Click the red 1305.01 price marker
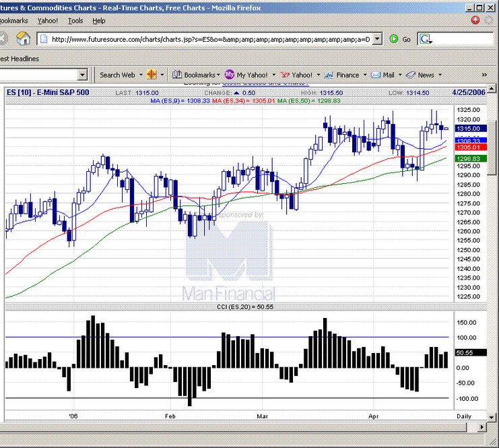The width and height of the screenshot is (499, 448). click(x=471, y=147)
